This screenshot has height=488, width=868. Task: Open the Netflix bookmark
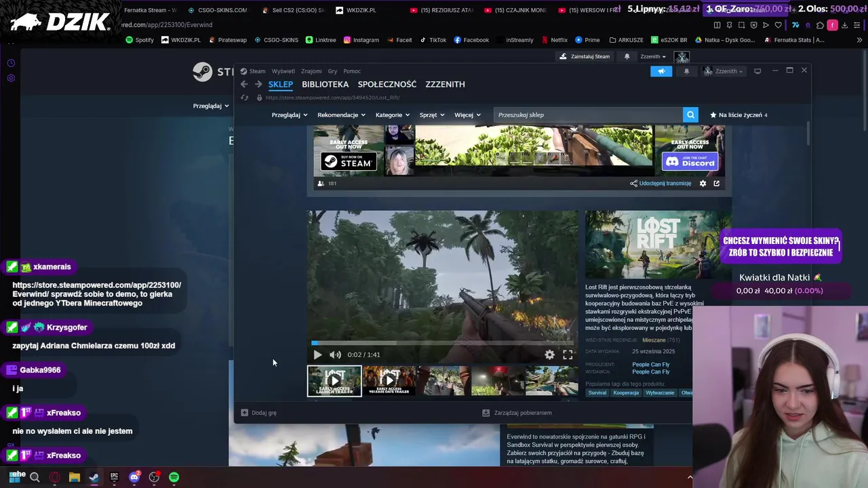(554, 40)
